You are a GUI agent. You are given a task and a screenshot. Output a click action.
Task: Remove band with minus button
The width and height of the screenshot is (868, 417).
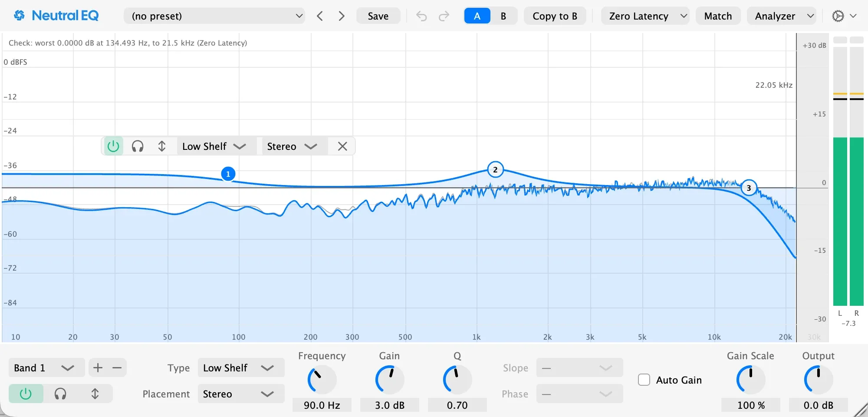click(x=117, y=367)
